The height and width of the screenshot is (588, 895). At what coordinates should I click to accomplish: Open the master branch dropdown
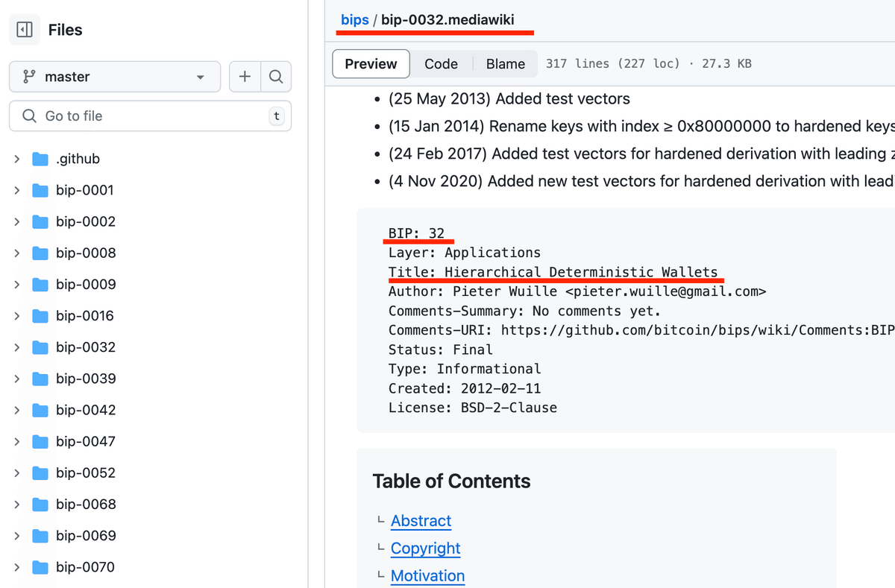coord(115,77)
